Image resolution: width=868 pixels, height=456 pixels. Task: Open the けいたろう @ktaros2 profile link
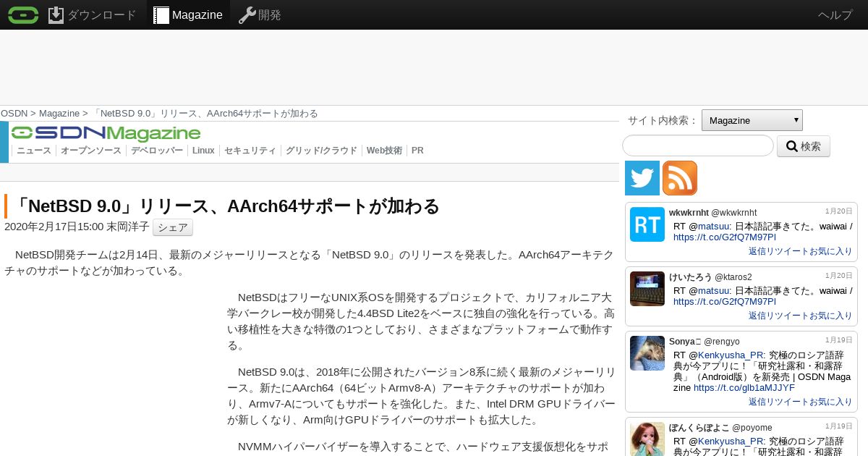[710, 277]
